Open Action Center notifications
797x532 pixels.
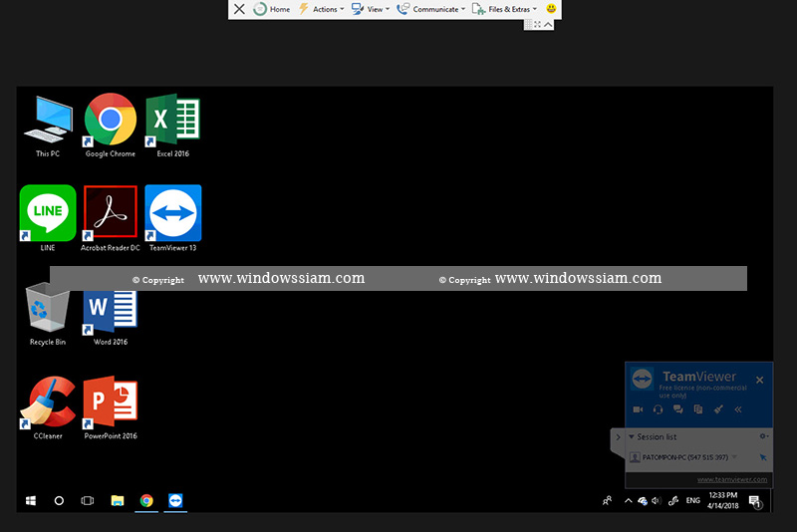(756, 502)
